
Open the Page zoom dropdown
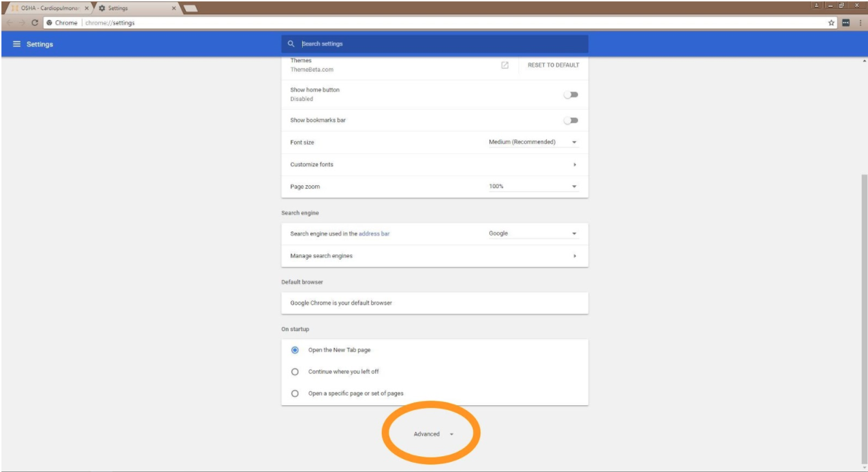pyautogui.click(x=533, y=187)
